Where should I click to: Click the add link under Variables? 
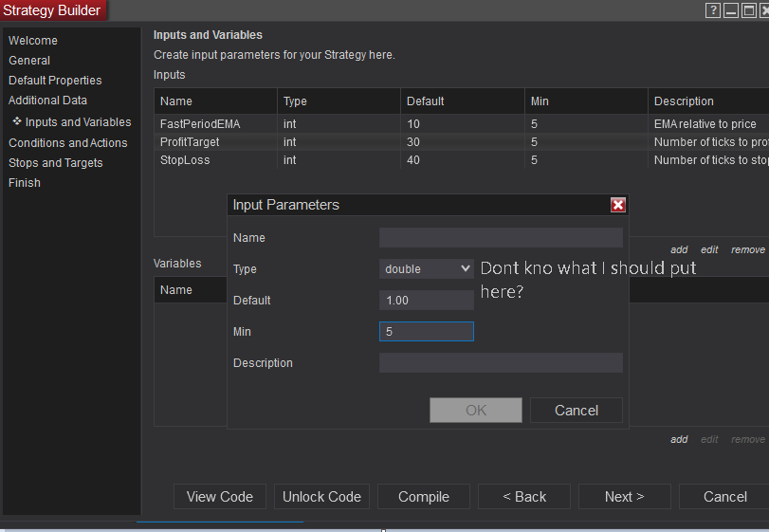coord(679,439)
